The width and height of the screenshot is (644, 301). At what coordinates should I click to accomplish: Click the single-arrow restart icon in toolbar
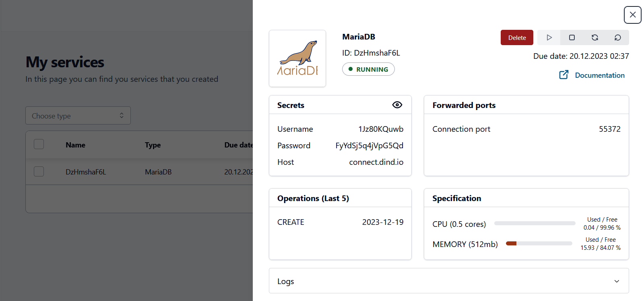(617, 37)
